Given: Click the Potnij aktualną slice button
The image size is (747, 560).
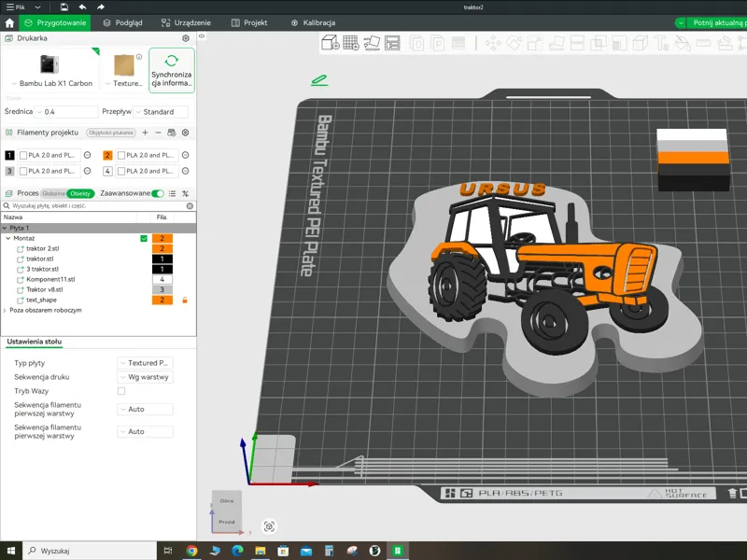Looking at the screenshot, I should 719,22.
